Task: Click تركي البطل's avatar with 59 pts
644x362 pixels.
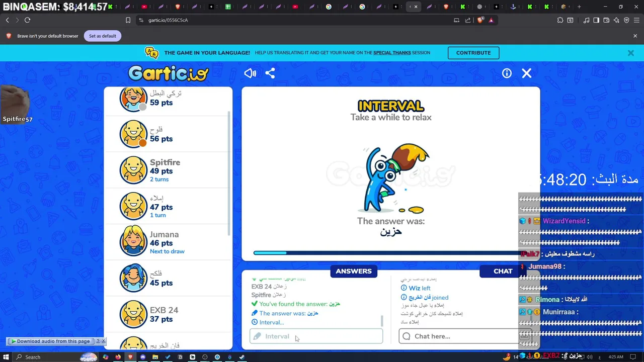Action: pyautogui.click(x=133, y=98)
